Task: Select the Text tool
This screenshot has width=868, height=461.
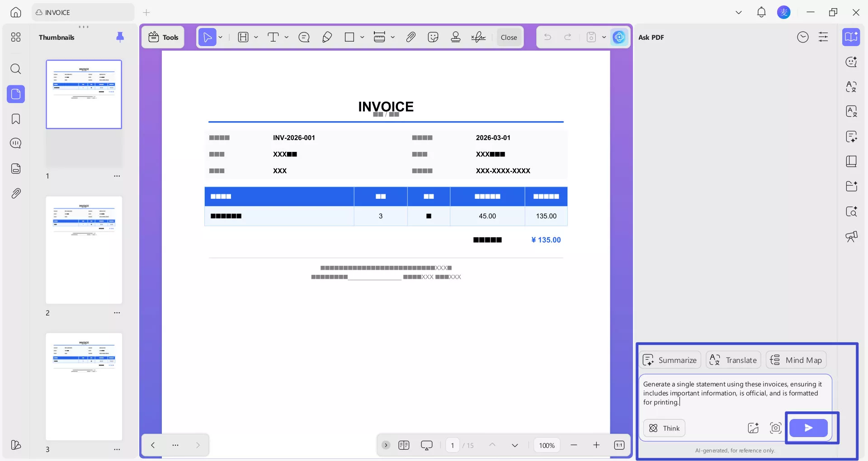Action: point(273,37)
